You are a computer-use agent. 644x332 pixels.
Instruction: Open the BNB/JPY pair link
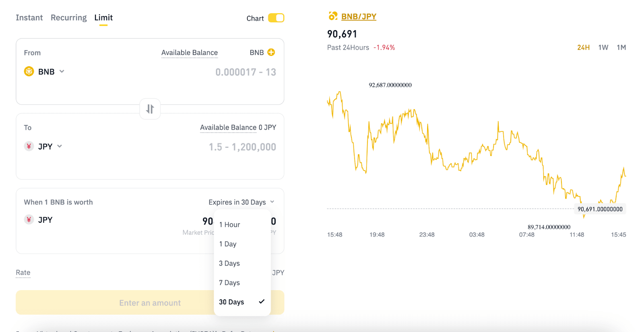[x=359, y=17]
